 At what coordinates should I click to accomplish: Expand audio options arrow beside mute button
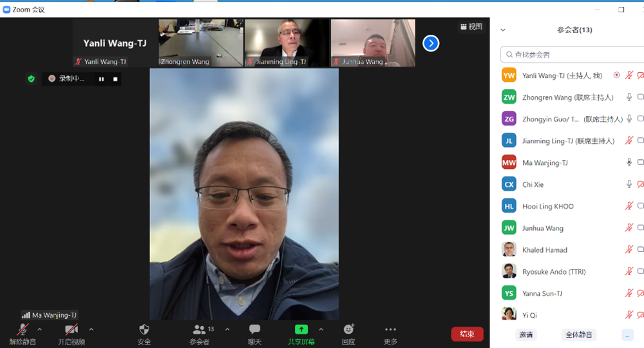(x=39, y=329)
